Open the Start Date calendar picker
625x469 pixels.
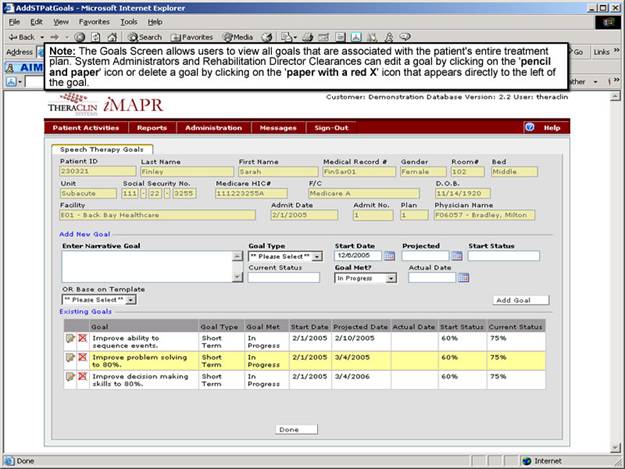tap(390, 256)
